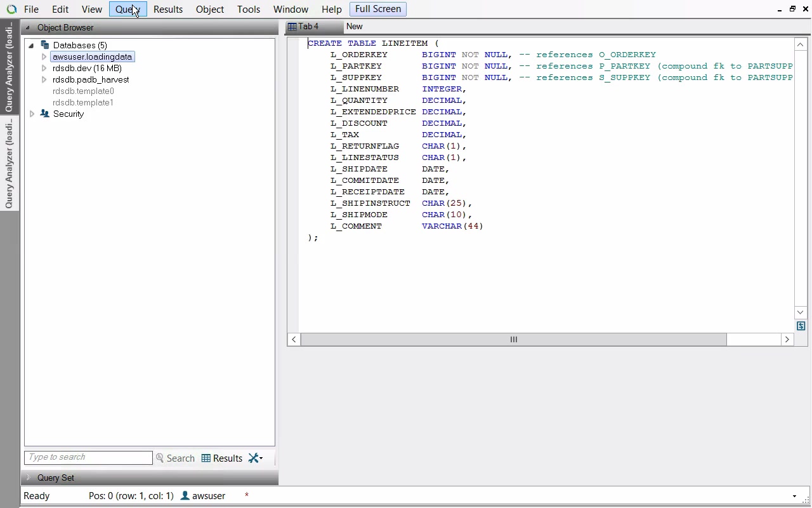Open the Results menu
Screen dimensions: 812x508
click(x=168, y=10)
